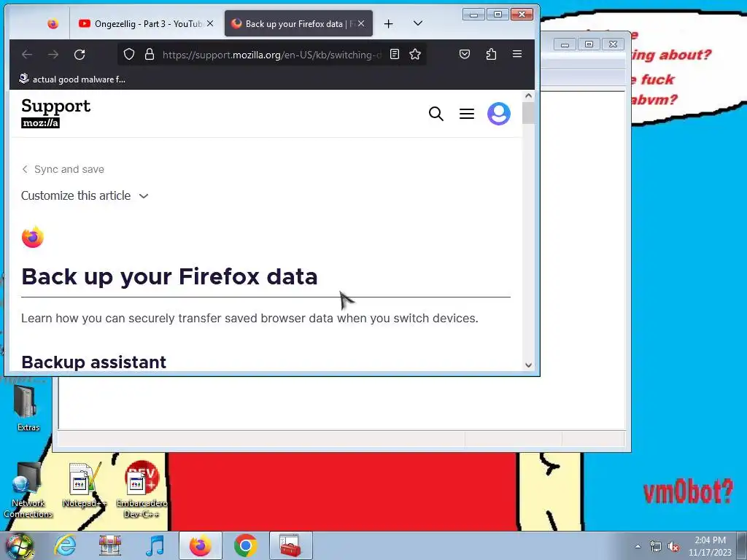747x560 pixels.
Task: Click the page scrollbar down arrow
Action: 528,365
